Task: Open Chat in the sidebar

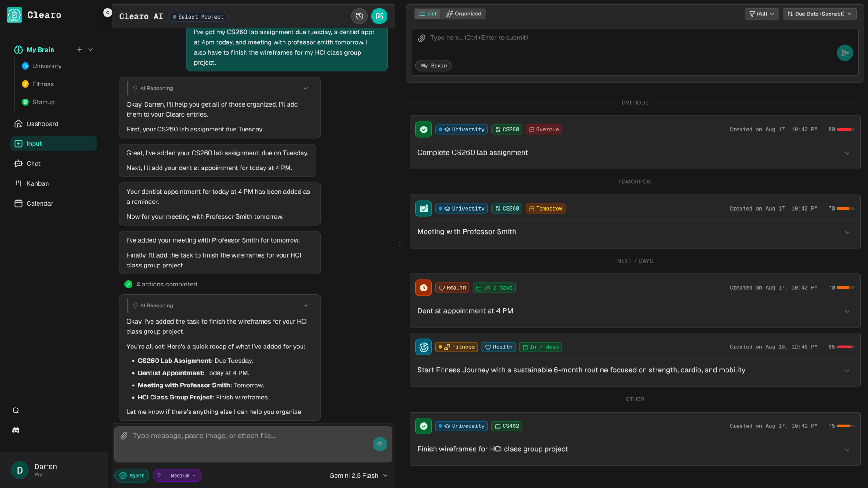Action: (x=53, y=164)
